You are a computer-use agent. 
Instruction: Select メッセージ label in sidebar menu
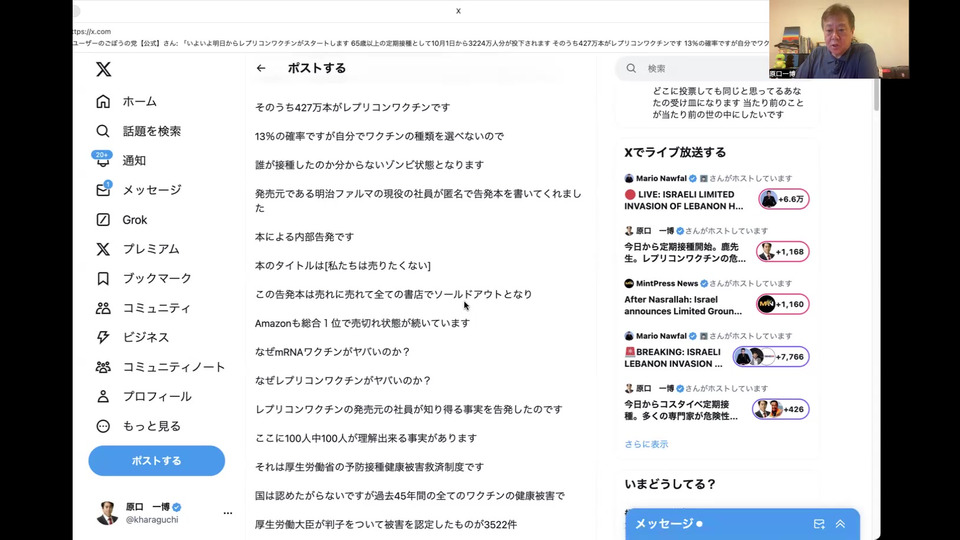pos(152,190)
